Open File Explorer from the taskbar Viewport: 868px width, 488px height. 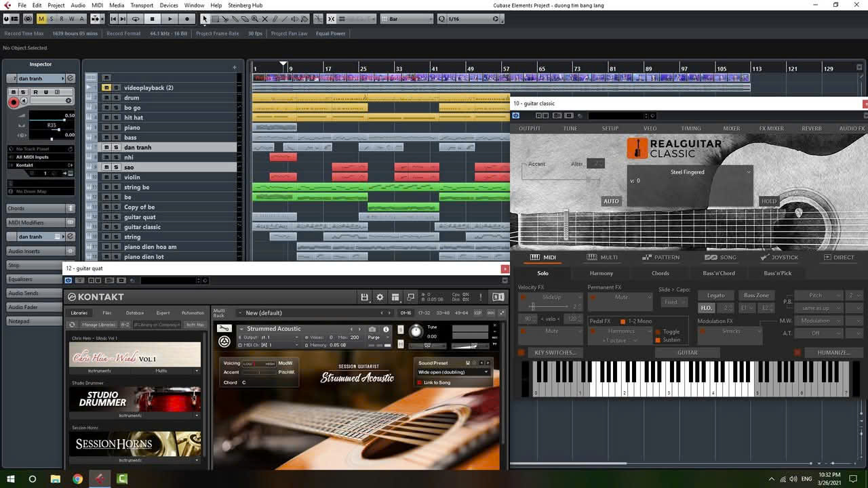[55, 479]
